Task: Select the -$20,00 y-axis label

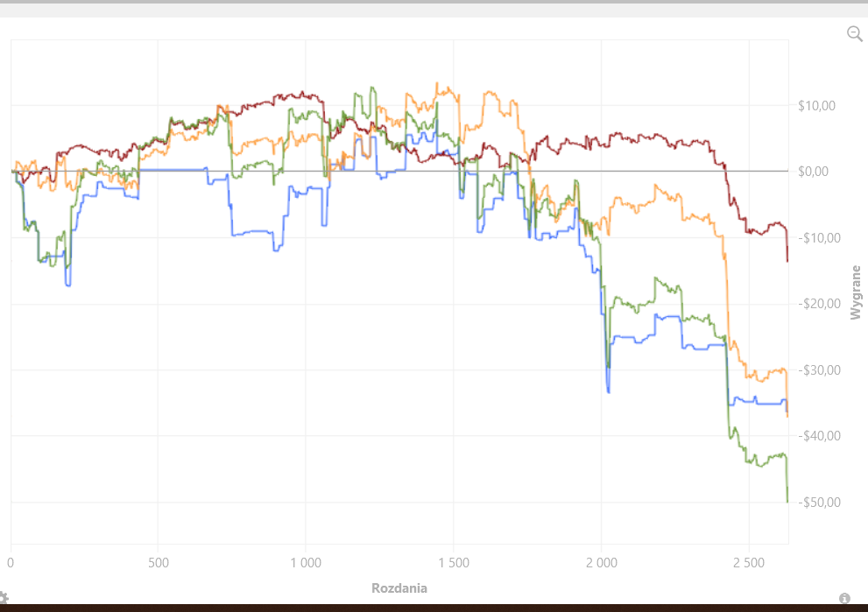Action: pyautogui.click(x=819, y=304)
